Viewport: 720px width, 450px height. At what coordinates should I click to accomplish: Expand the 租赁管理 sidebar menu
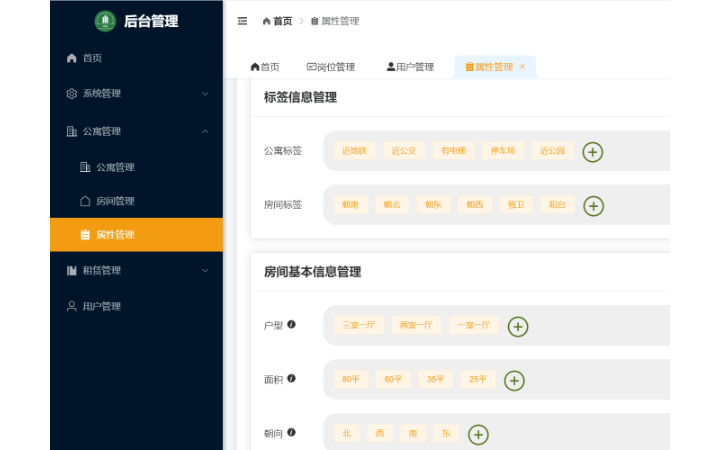[x=136, y=270]
